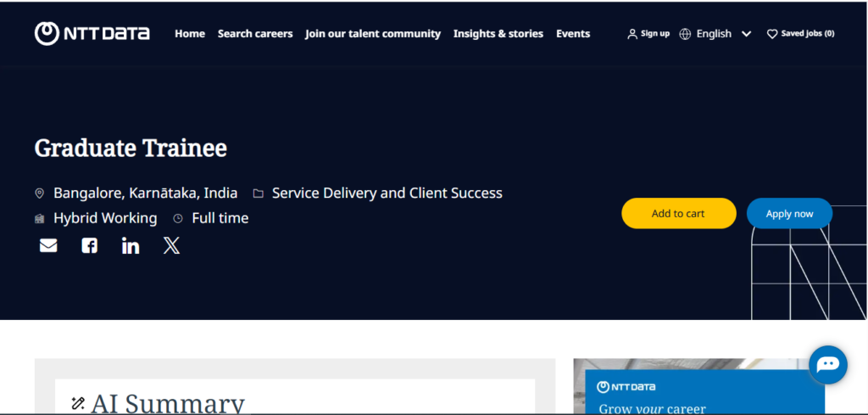Open the chatbot bubble icon
The height and width of the screenshot is (415, 868).
[x=827, y=365]
